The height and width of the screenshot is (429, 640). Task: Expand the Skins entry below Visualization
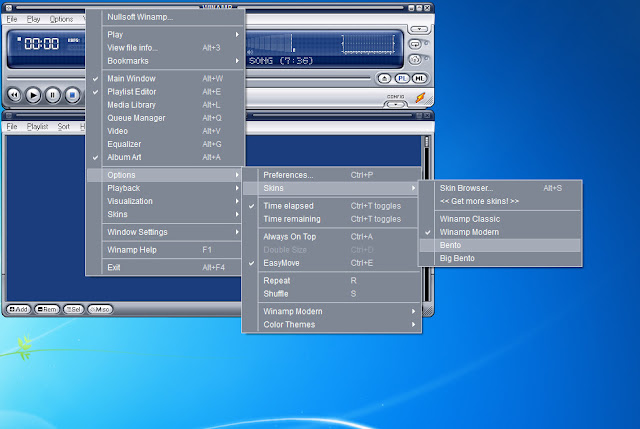pos(165,214)
